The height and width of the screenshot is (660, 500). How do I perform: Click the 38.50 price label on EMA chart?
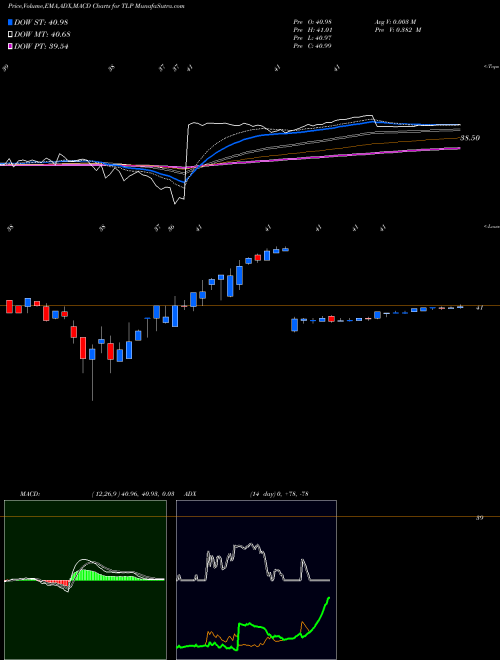pos(470,138)
